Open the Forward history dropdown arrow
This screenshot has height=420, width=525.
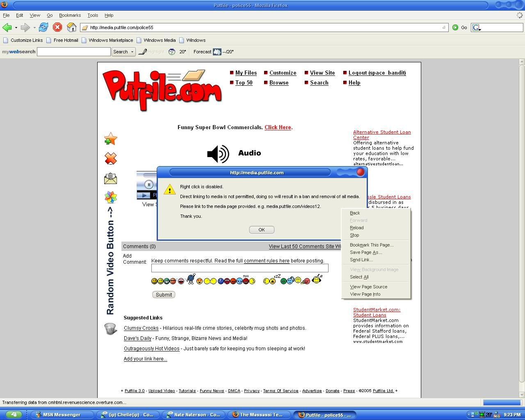coord(34,28)
